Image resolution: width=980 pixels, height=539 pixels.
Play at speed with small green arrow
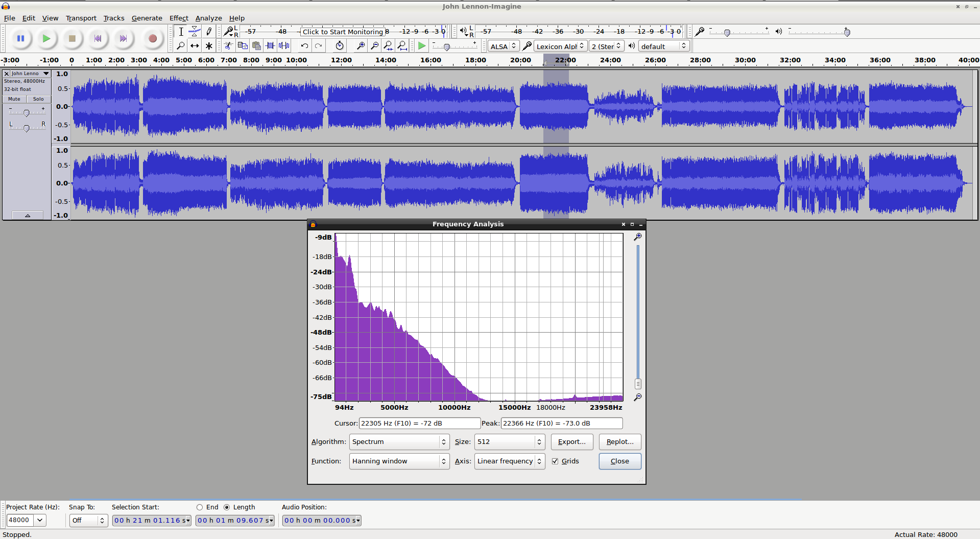click(422, 46)
